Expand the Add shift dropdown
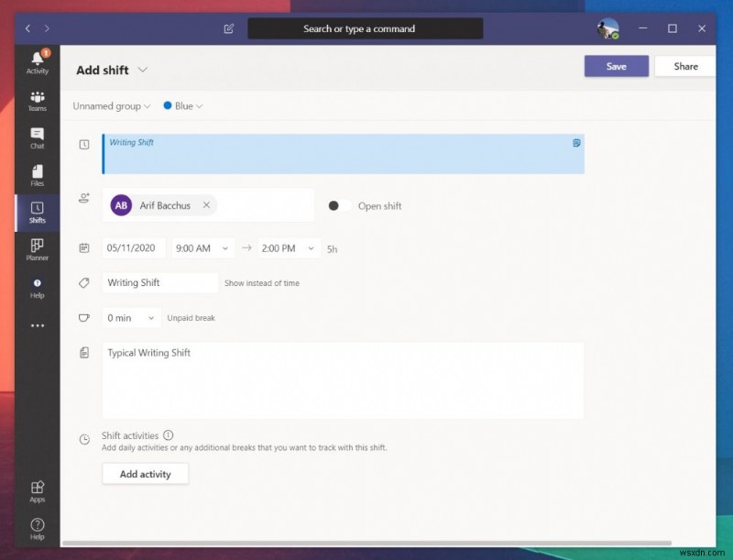 click(143, 70)
